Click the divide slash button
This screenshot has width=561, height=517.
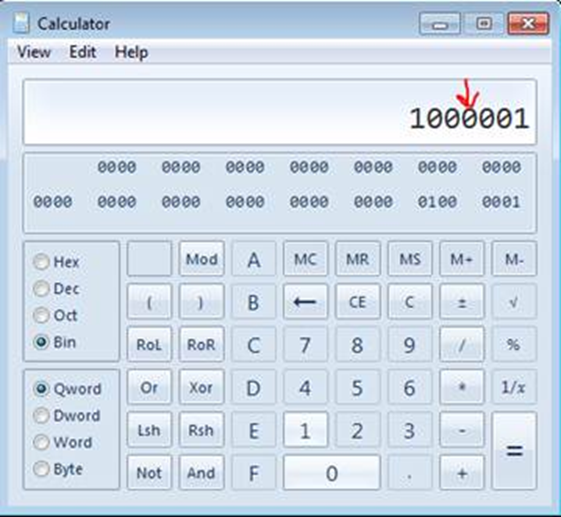pos(462,344)
